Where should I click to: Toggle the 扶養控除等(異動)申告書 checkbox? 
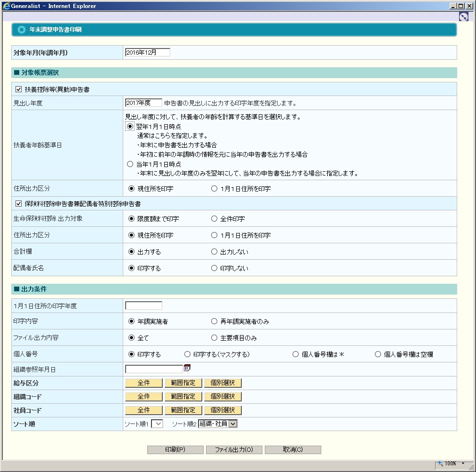pyautogui.click(x=19, y=89)
